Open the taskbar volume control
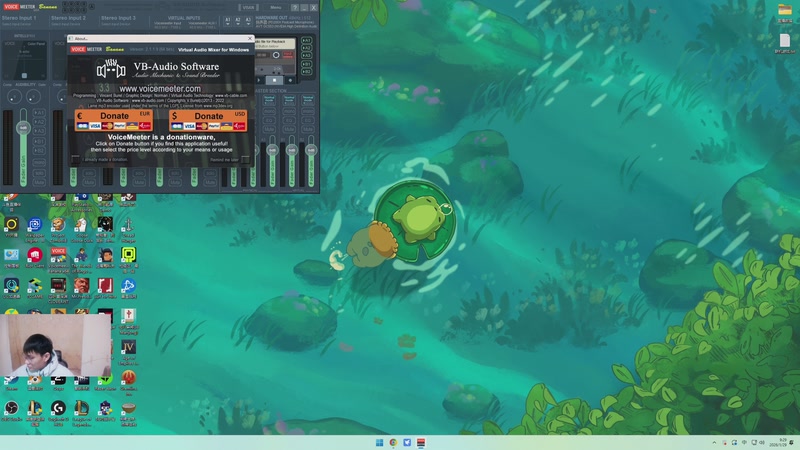This screenshot has width=800, height=450. [762, 442]
